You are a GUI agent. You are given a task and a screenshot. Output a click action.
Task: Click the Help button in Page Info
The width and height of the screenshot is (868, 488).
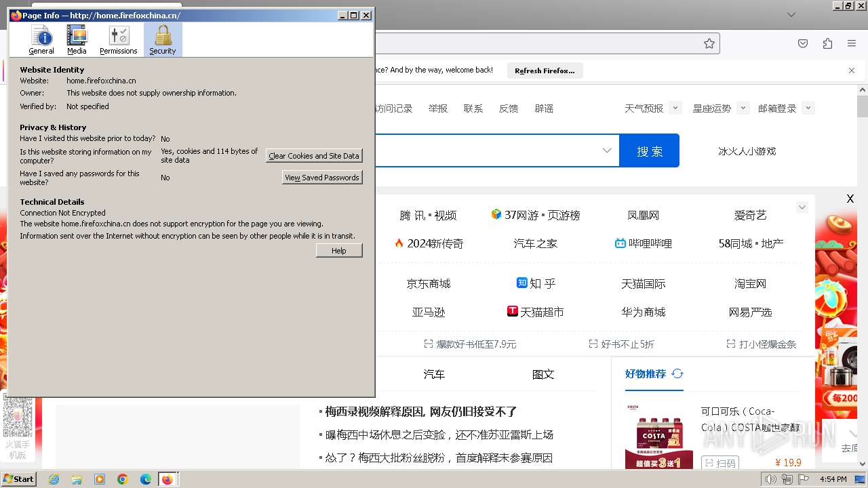tap(339, 251)
